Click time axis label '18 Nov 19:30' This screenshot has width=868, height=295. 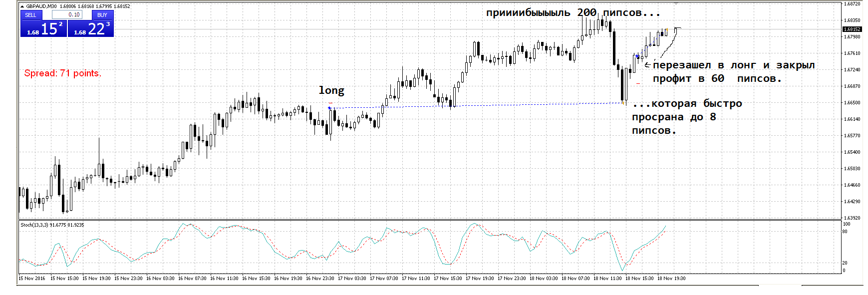click(x=671, y=279)
